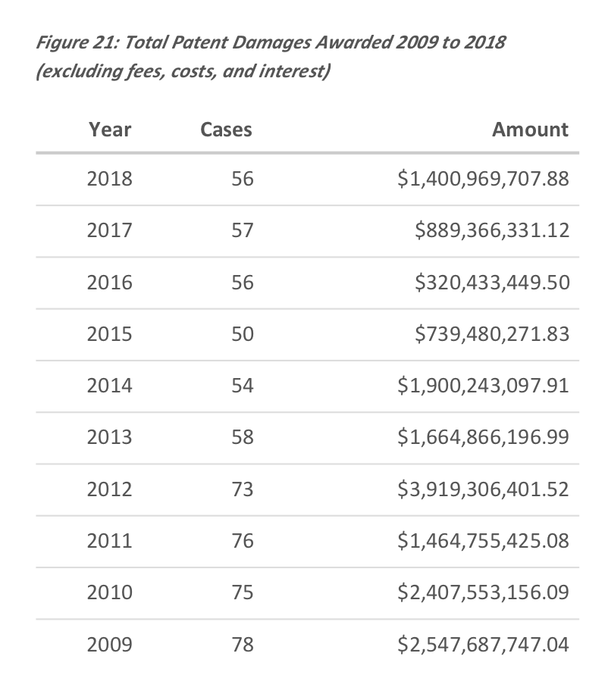Screen dimensions: 608x700
Task: Click the Amount column header
Action: pyautogui.click(x=530, y=130)
